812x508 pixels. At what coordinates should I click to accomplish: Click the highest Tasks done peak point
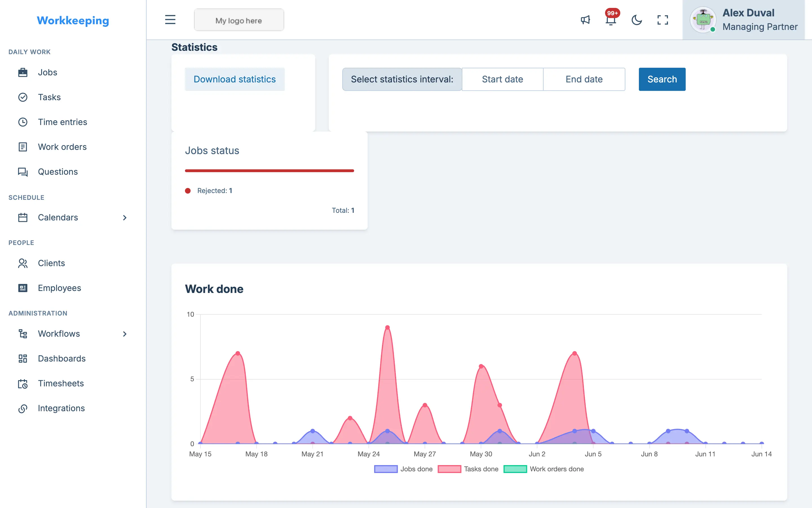click(387, 328)
